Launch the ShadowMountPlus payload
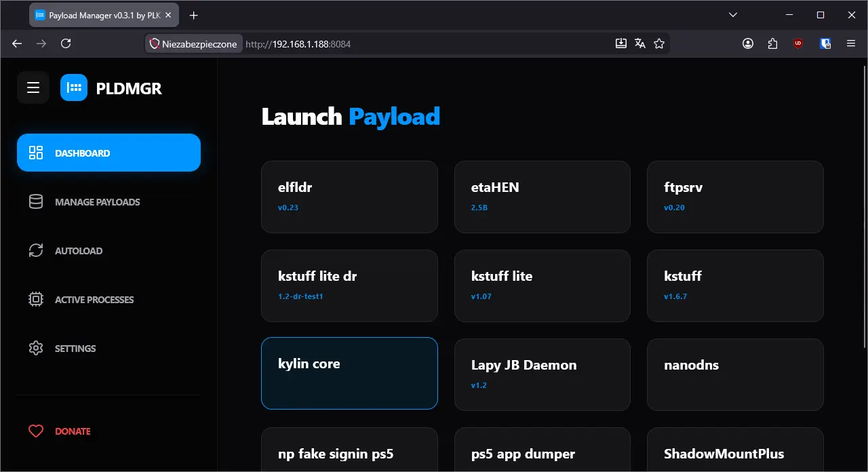The height and width of the screenshot is (472, 868). tap(735, 450)
